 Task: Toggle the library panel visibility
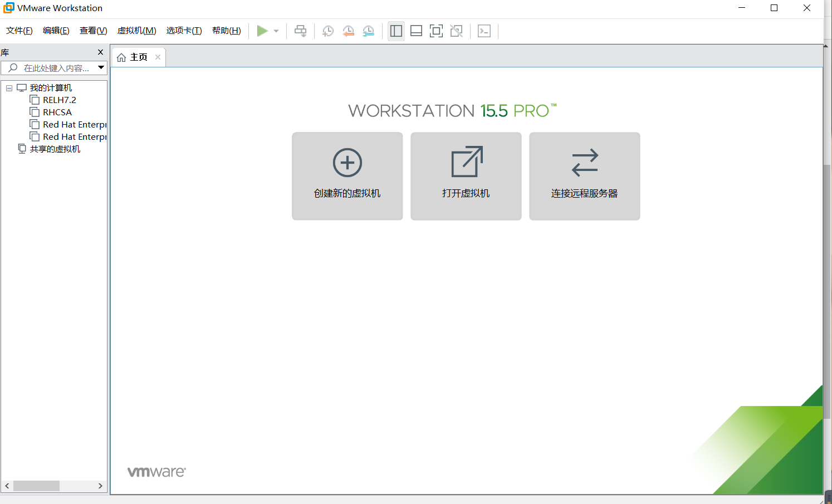point(396,31)
